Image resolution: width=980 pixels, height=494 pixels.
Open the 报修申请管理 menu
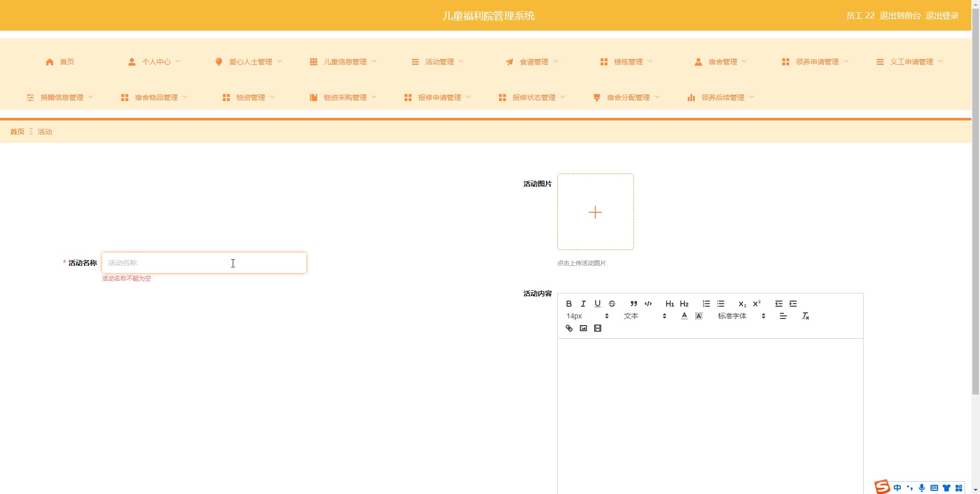click(437, 97)
